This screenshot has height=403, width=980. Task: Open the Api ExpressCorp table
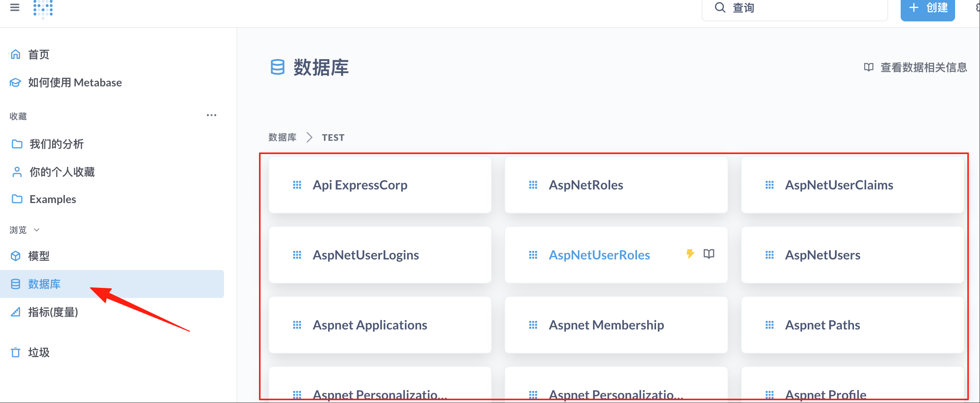360,185
